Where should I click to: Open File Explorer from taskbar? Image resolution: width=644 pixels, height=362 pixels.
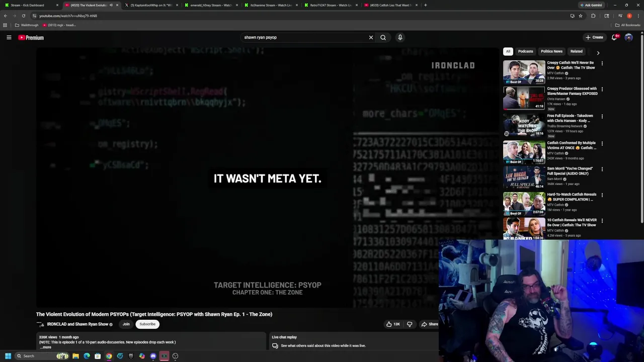pos(75,356)
